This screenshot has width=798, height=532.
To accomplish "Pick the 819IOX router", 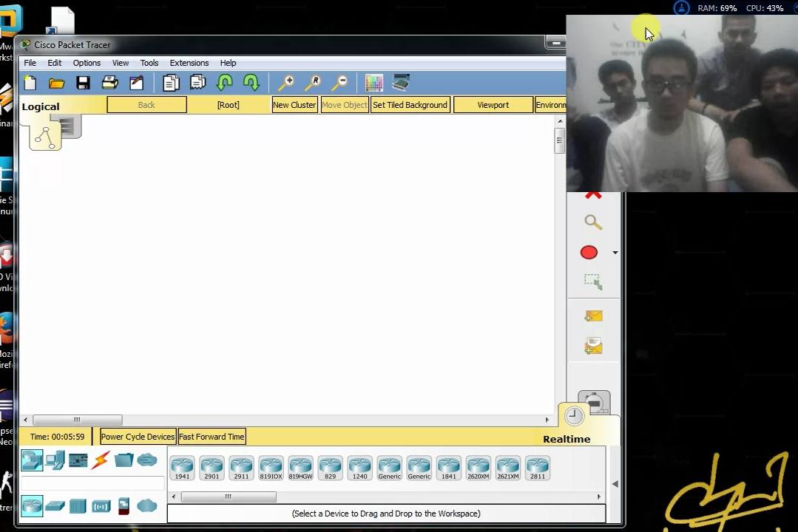I will [271, 468].
